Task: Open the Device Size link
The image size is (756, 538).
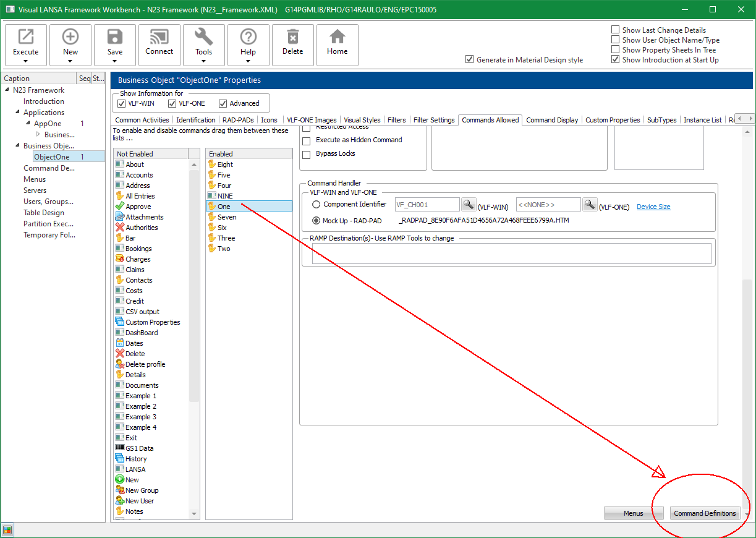Action: click(653, 207)
